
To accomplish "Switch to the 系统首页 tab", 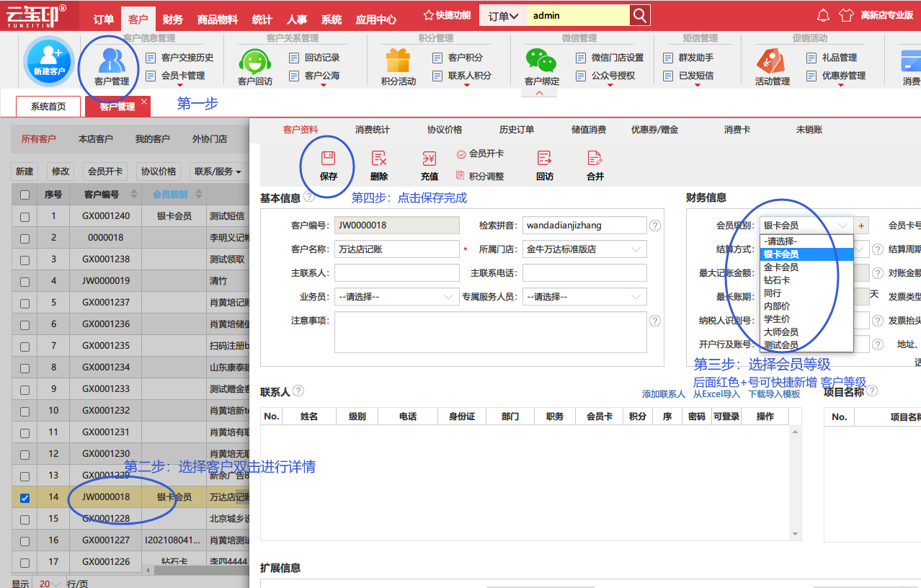I will [48, 107].
